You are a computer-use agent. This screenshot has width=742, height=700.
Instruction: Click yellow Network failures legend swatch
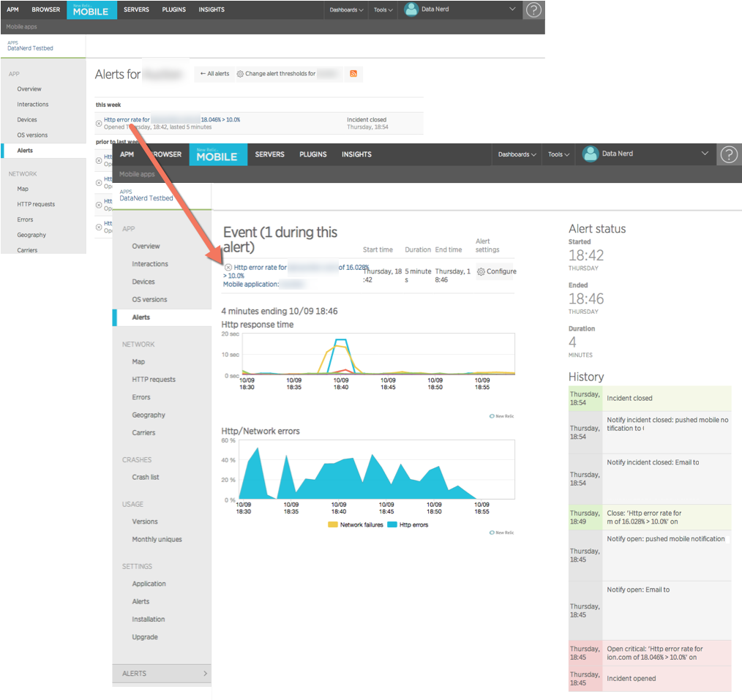tap(333, 524)
